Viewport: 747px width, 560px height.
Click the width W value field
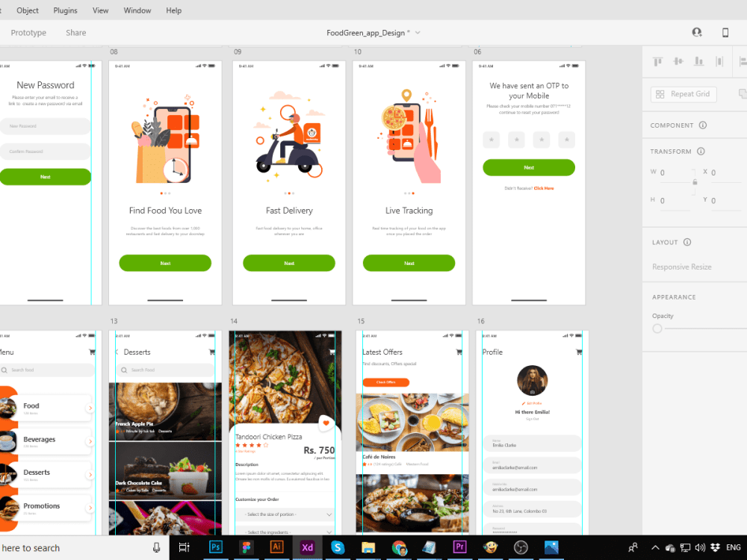(675, 173)
